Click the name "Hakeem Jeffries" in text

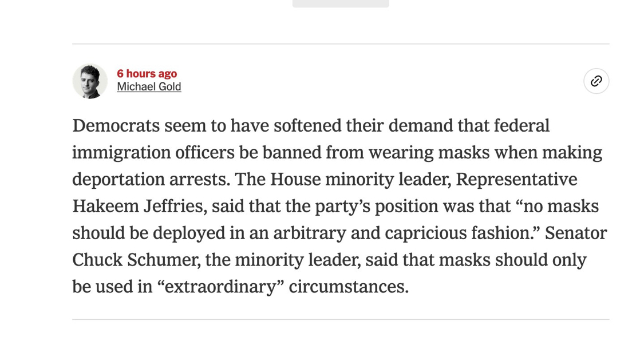(x=138, y=206)
